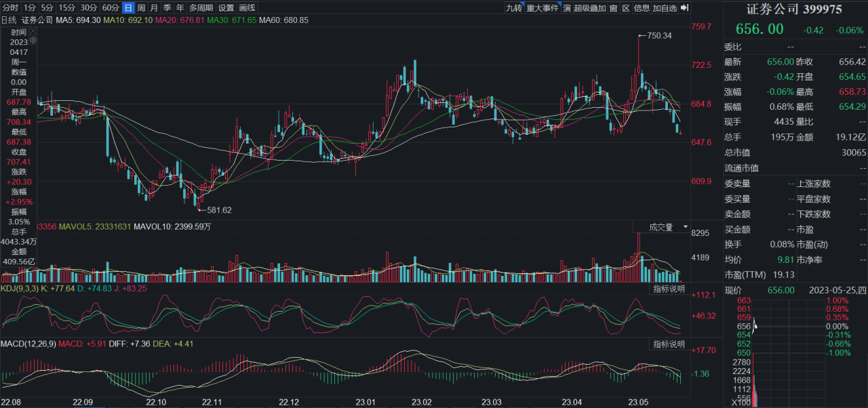Toggle the 重大事件 major events overlay
This screenshot has height=408, width=868.
click(x=542, y=8)
